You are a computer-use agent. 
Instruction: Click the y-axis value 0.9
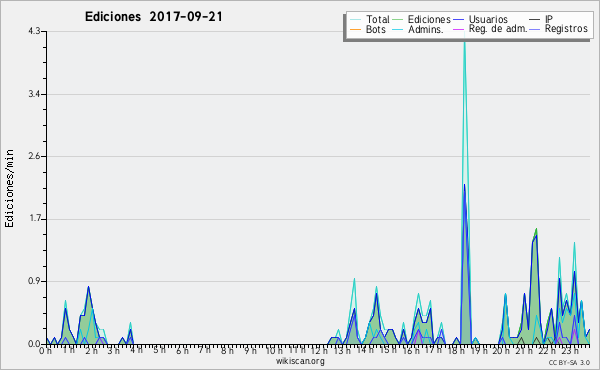34,282
